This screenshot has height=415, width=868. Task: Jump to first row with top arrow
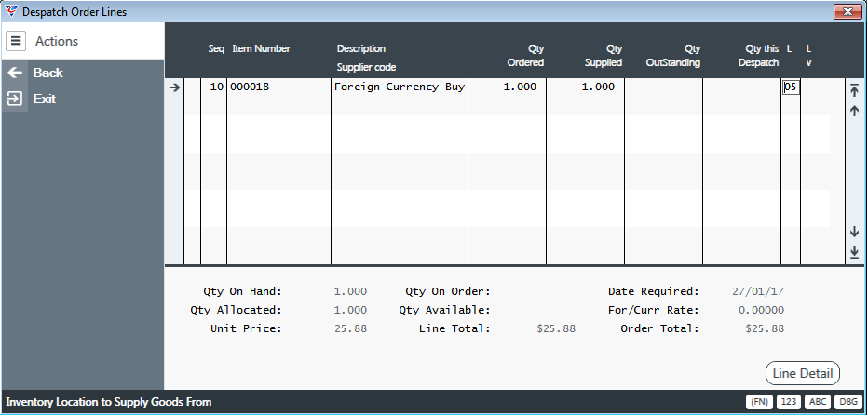point(854,91)
